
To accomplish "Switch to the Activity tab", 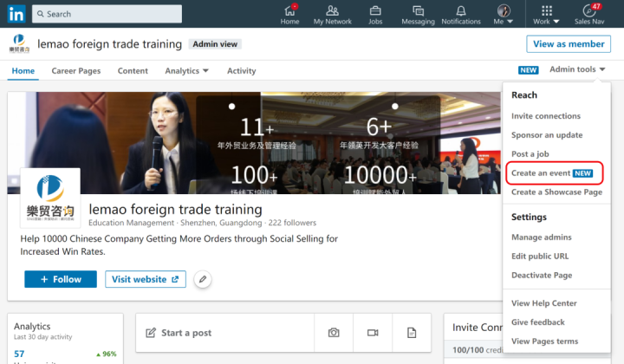I will [241, 71].
